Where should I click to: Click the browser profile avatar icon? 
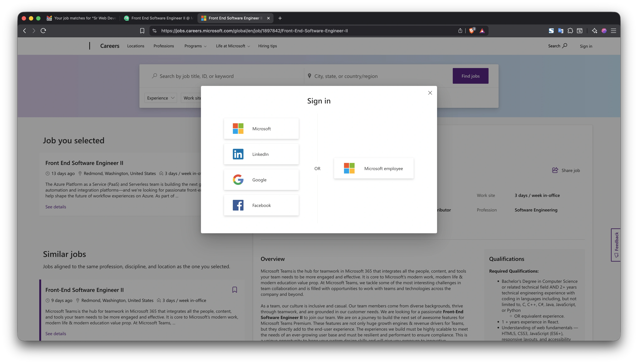[604, 31]
